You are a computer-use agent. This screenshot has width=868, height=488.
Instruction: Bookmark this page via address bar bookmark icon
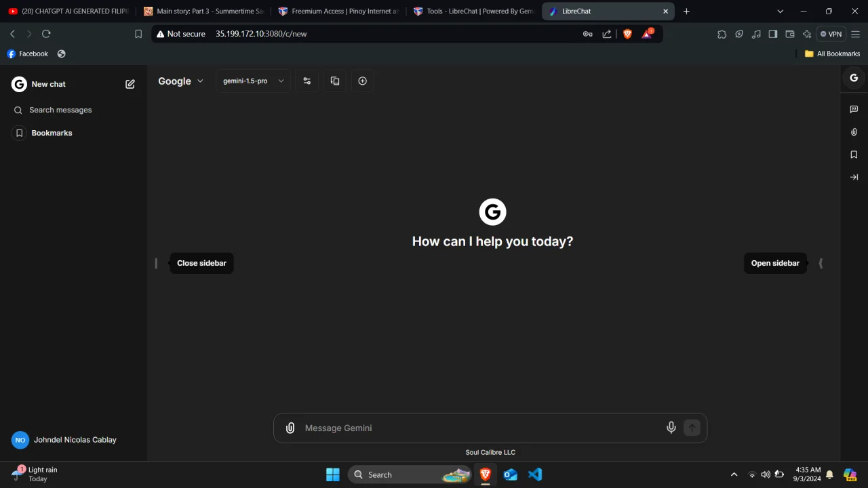point(138,34)
